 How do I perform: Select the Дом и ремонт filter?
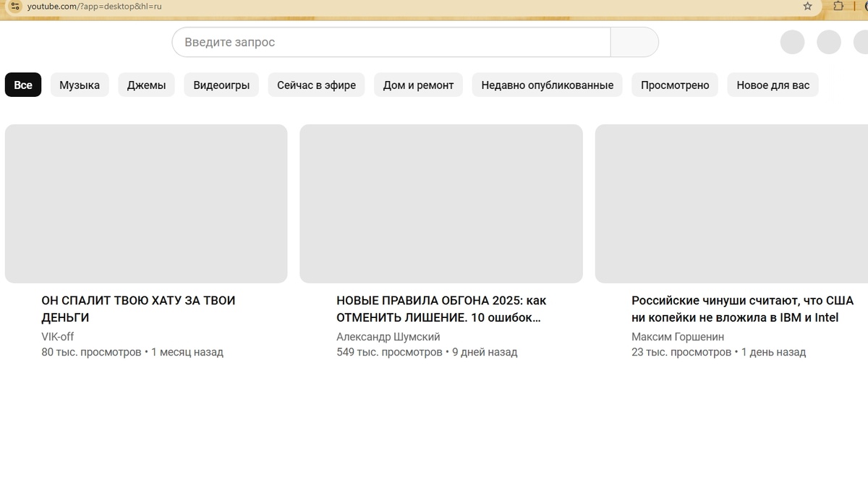tap(418, 85)
